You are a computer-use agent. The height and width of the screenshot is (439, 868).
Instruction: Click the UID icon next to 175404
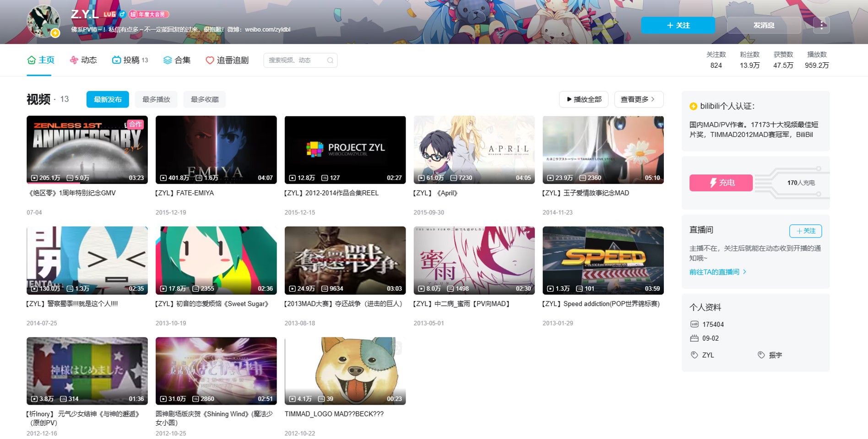pos(694,324)
